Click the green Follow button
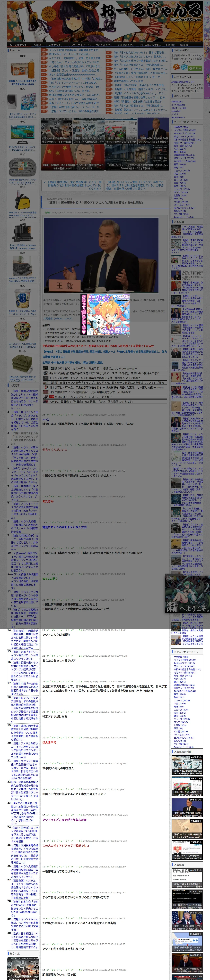 click(x=195, y=68)
